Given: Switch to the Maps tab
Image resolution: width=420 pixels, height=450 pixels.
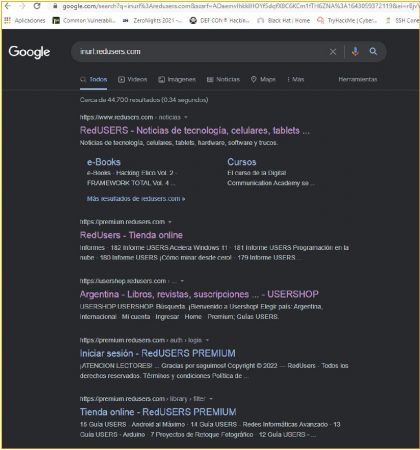Looking at the screenshot, I should click(263, 79).
